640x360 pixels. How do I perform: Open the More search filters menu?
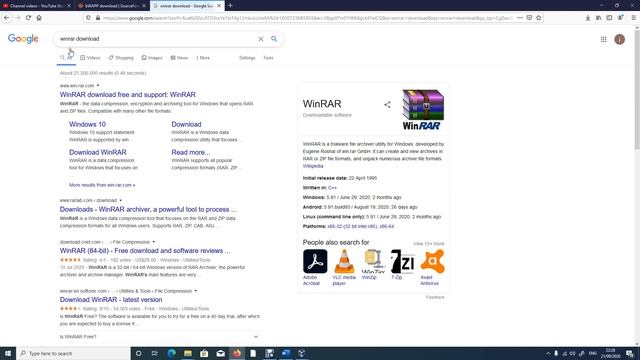(x=203, y=58)
